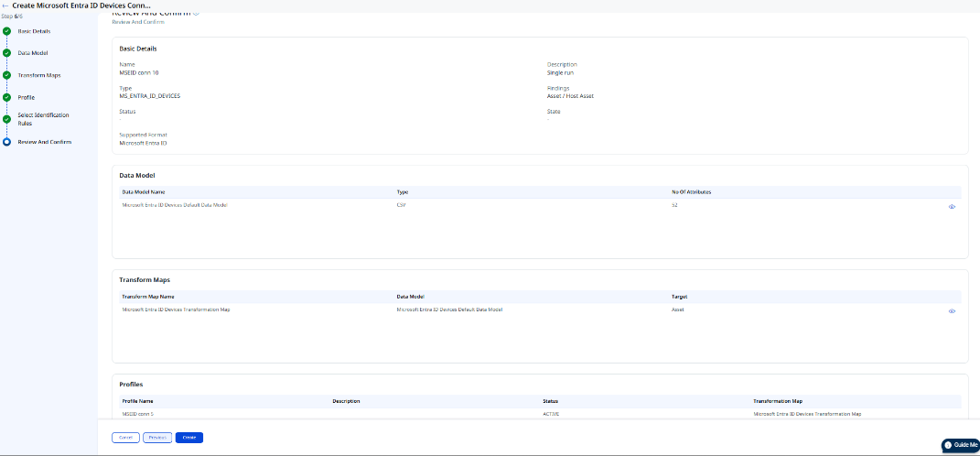Viewport: 980px width, 456px height.
Task: Click the info icon beside Review And Confirm heading
Action: (196, 13)
